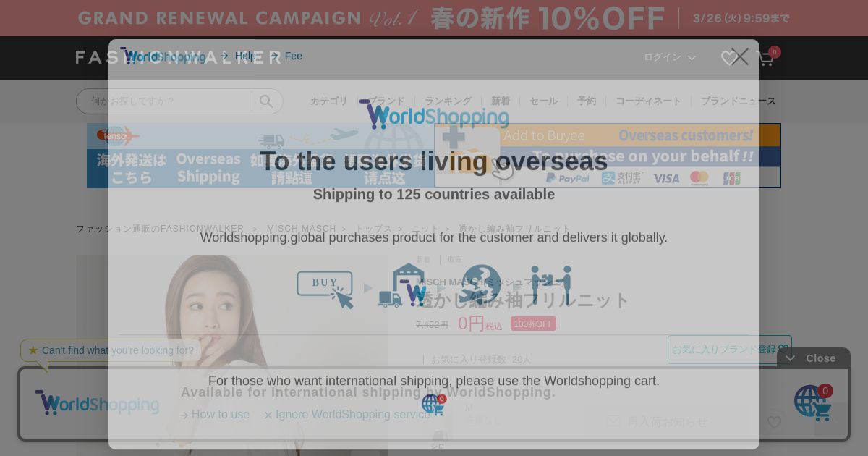Screen dimensions: 868x456
Task: Click the BUY cursor step icon
Action: [325, 289]
